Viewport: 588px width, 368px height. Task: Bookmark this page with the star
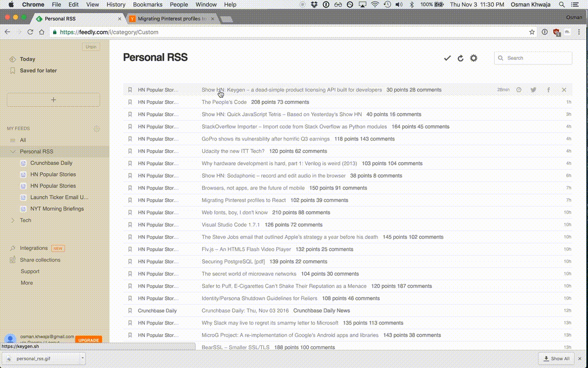(x=532, y=32)
